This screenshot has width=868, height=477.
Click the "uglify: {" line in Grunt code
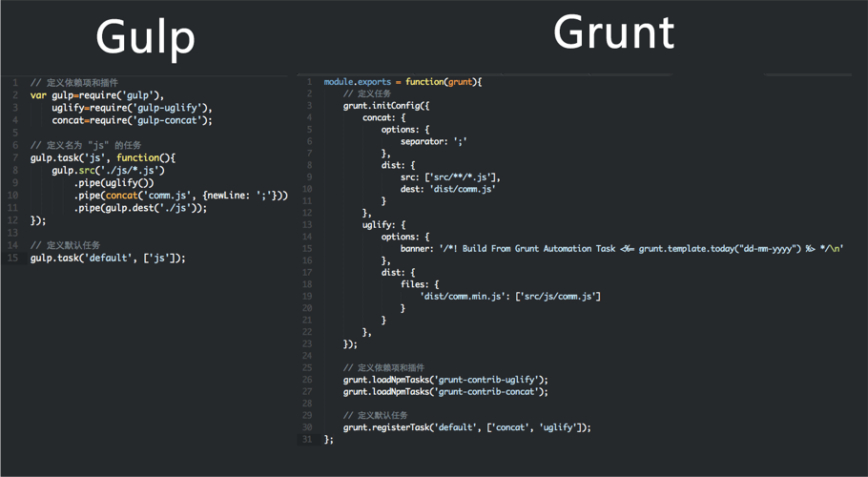tap(384, 224)
